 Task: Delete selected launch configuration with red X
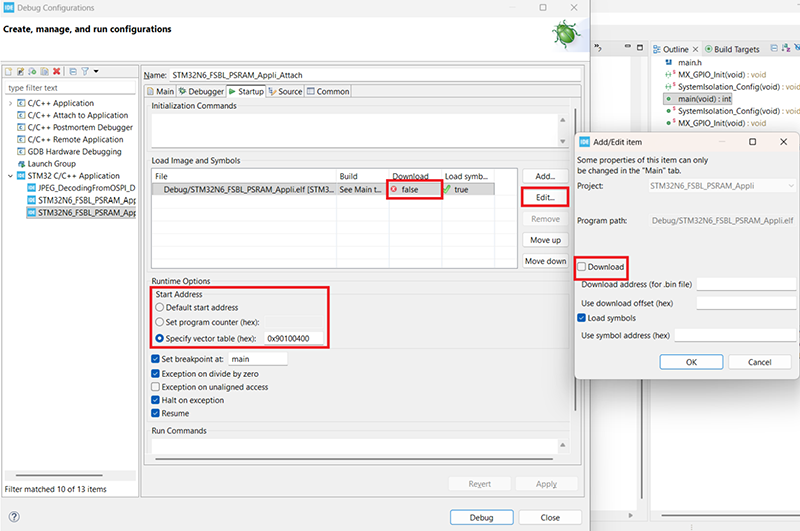coord(57,72)
